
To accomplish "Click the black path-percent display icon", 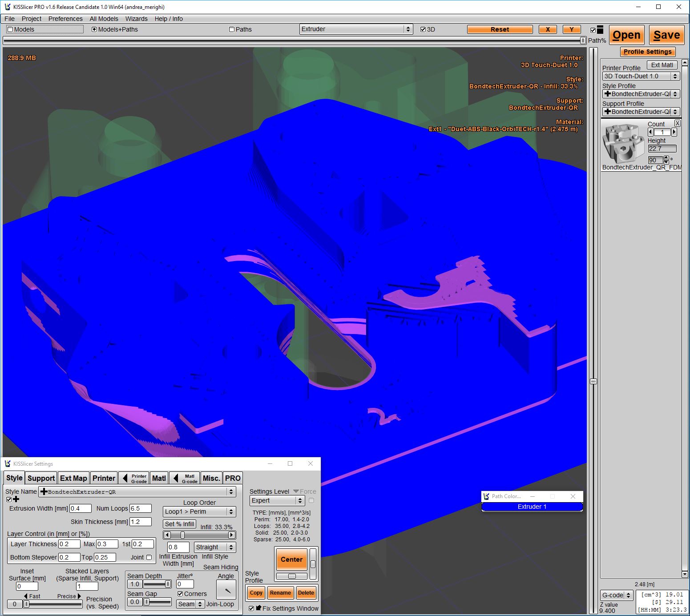I will [600, 29].
